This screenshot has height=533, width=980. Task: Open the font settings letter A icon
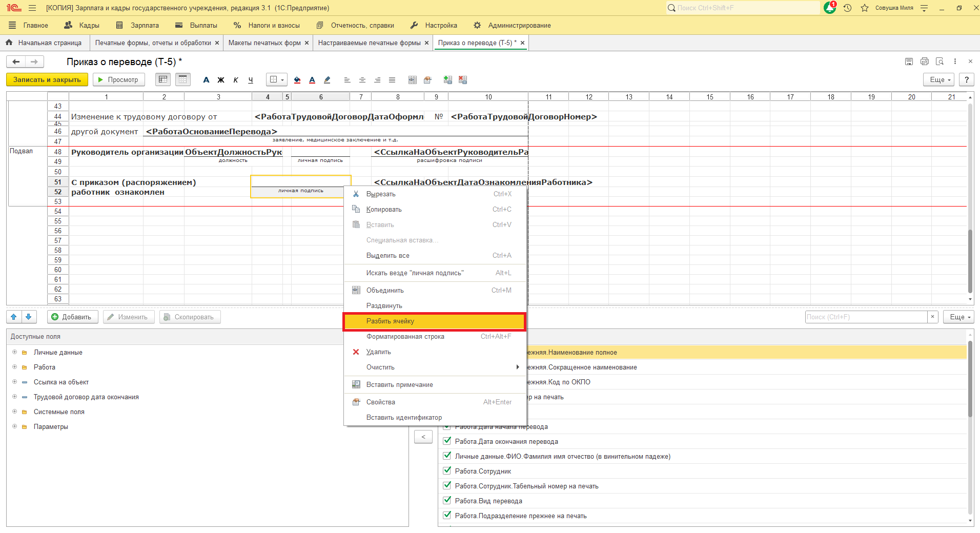[206, 80]
